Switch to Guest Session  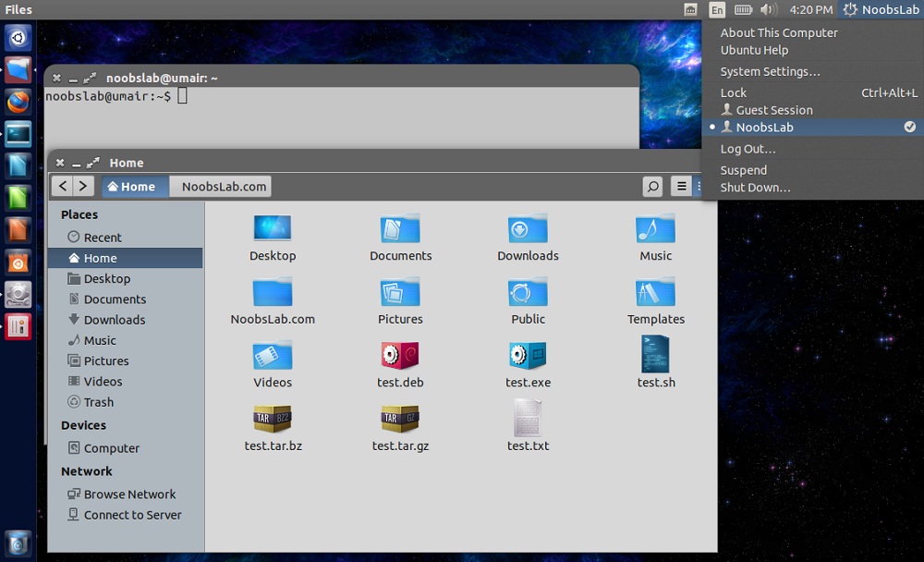(773, 110)
